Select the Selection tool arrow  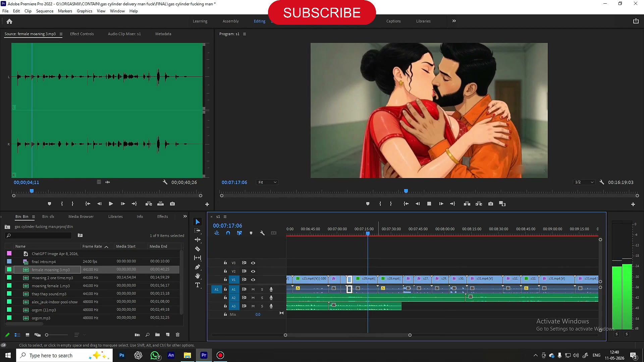(198, 222)
